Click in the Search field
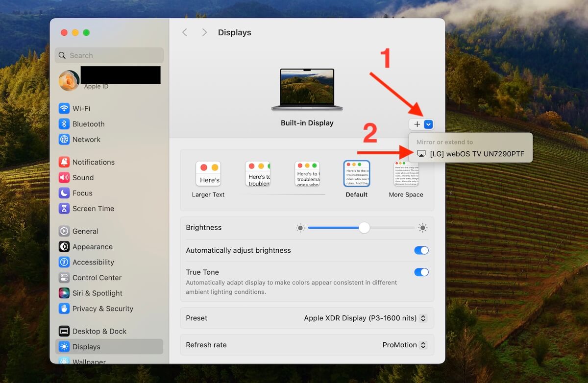The image size is (588, 383). 109,55
